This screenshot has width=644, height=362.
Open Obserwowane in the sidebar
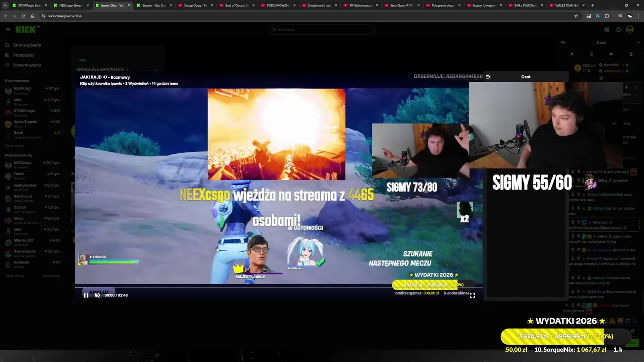point(23,65)
